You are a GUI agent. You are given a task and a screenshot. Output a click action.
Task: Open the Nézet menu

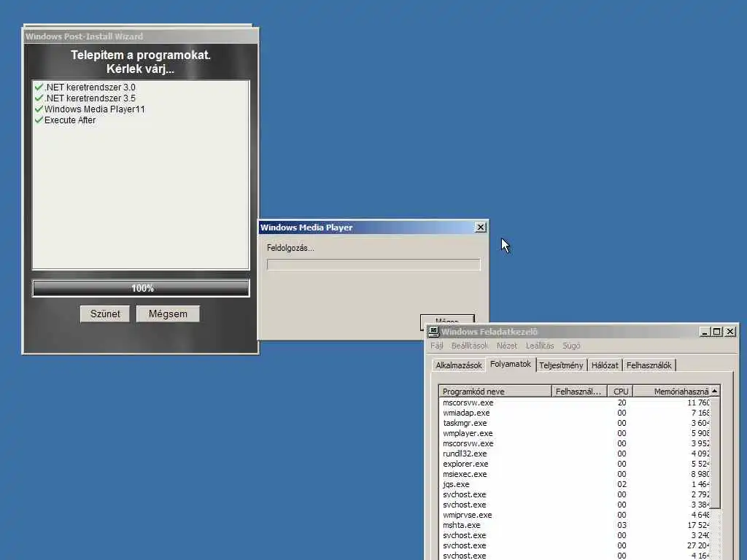pos(506,346)
